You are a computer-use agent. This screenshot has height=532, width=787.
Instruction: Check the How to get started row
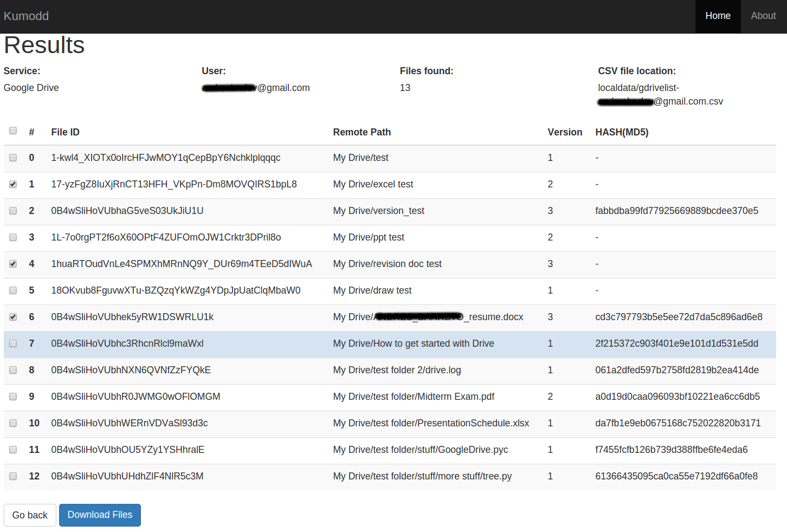pyautogui.click(x=13, y=343)
